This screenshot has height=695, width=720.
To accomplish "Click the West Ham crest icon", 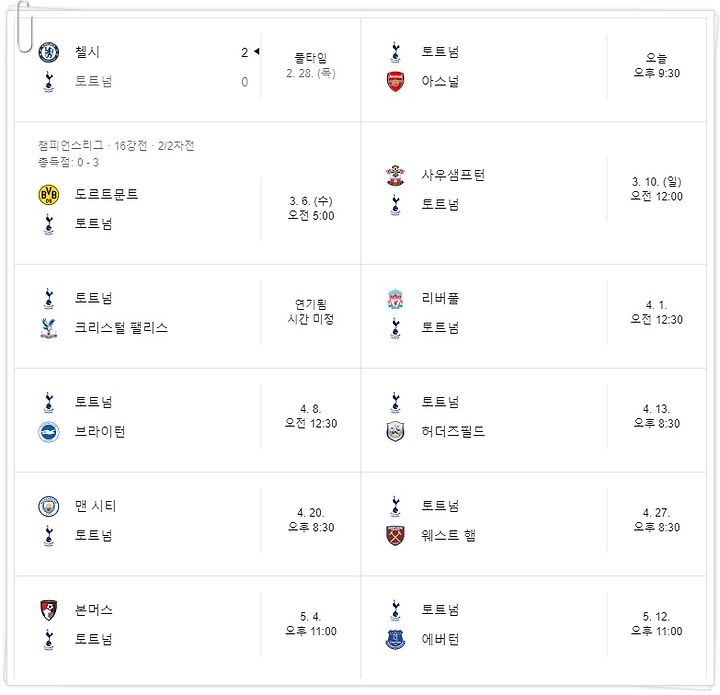I will [x=395, y=536].
